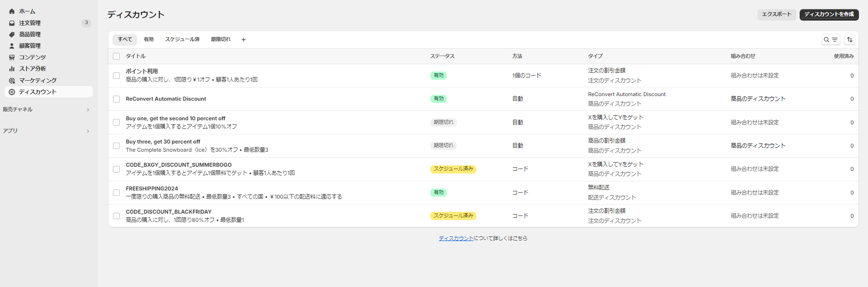
Task: Expand the アプリ sidebar section
Action: click(x=88, y=131)
